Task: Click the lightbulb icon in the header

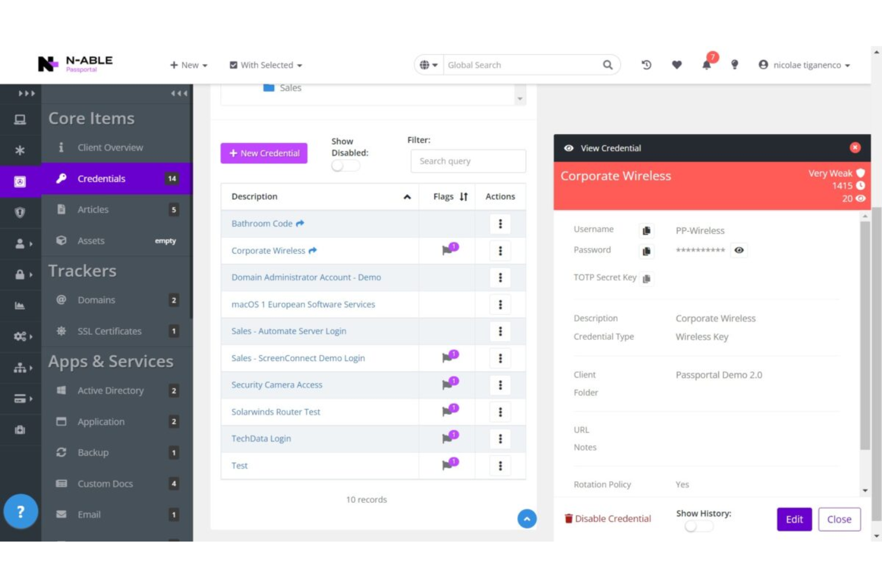Action: point(734,65)
